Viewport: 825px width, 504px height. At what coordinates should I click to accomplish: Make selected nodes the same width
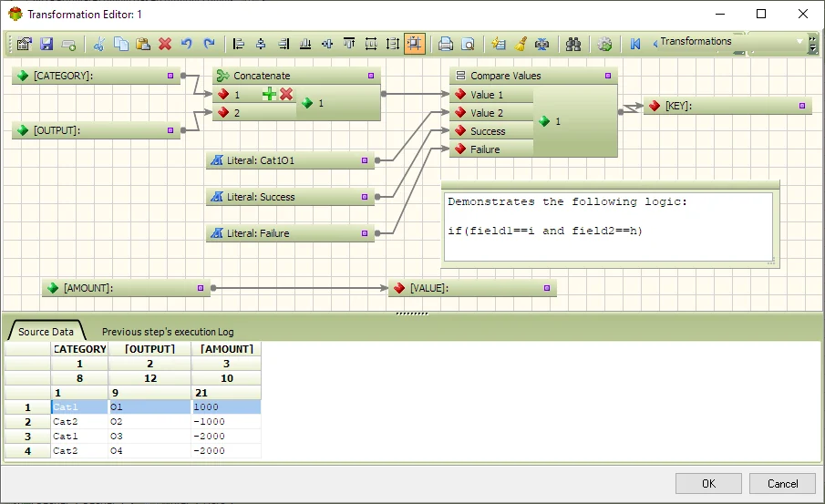371,44
